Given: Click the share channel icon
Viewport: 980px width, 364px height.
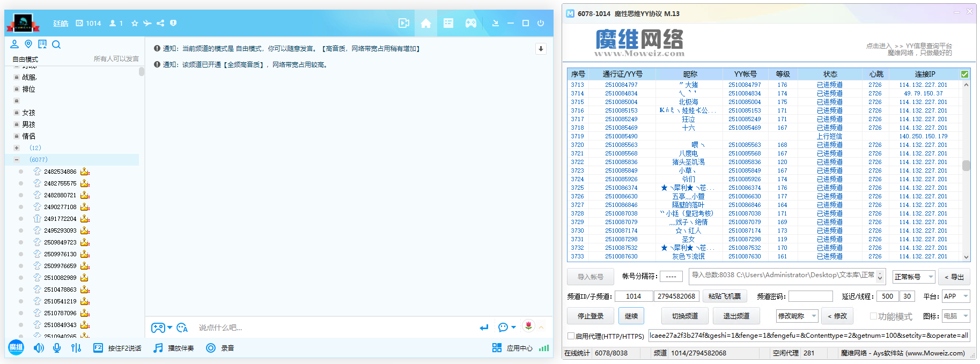Looking at the screenshot, I should [160, 23].
